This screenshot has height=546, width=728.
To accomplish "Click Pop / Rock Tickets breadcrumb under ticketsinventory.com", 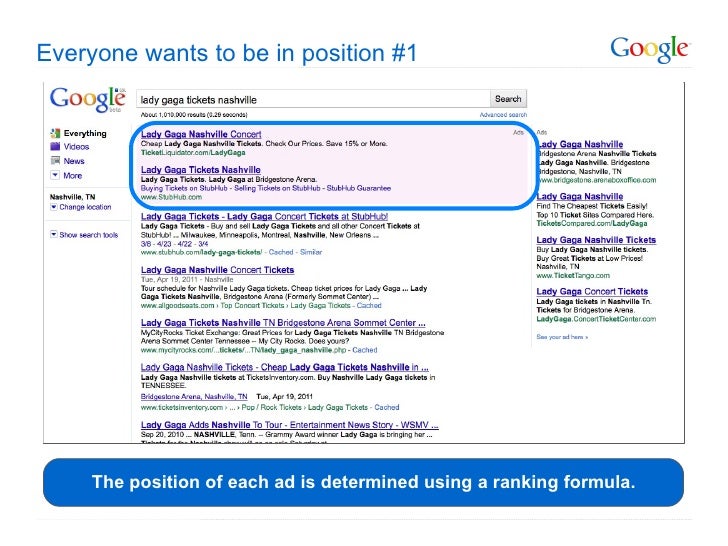I will (x=272, y=407).
